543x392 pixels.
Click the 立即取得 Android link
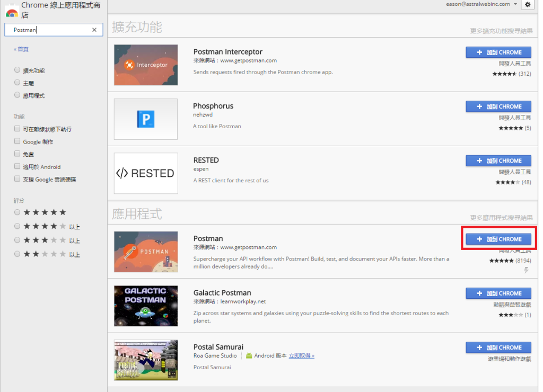click(301, 355)
